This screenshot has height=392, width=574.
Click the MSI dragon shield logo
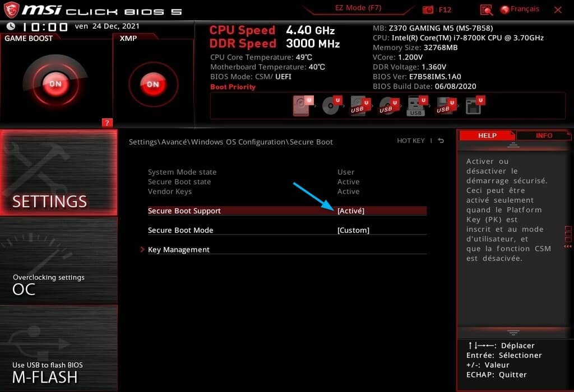[x=11, y=10]
